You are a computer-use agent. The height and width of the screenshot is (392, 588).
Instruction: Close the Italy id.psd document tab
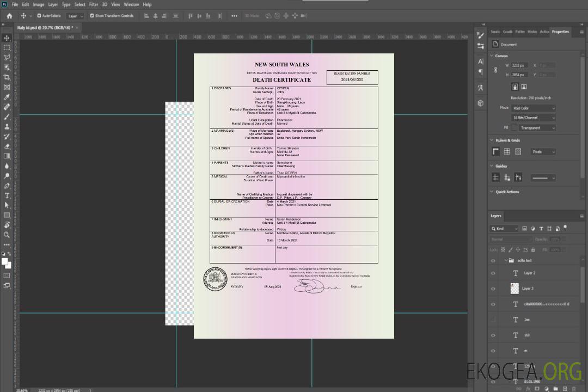[x=77, y=28]
